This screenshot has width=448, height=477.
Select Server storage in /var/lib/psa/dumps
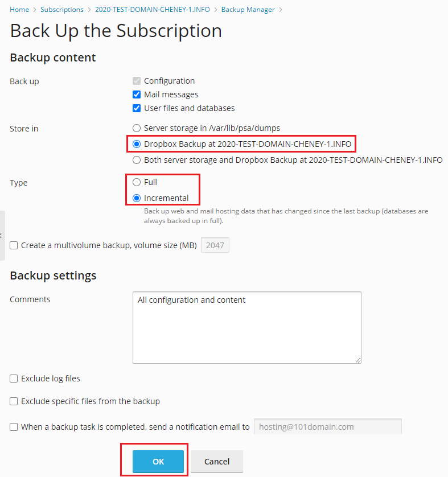point(137,128)
